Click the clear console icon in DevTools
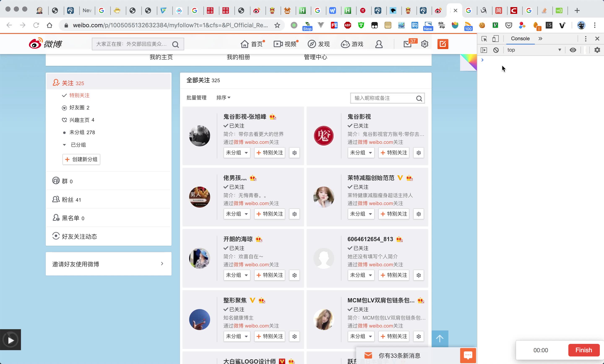Viewport: 604px width, 364px height. pyautogui.click(x=496, y=50)
